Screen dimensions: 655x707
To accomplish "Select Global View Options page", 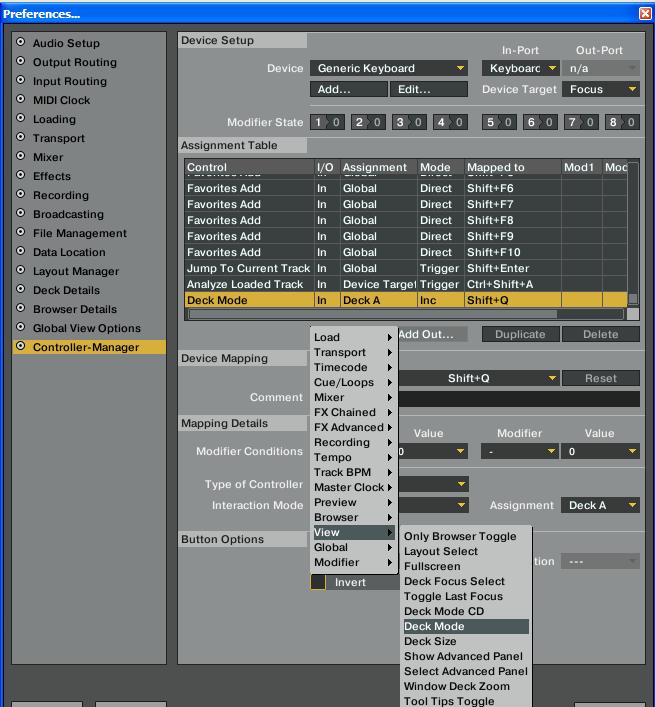I will point(87,328).
